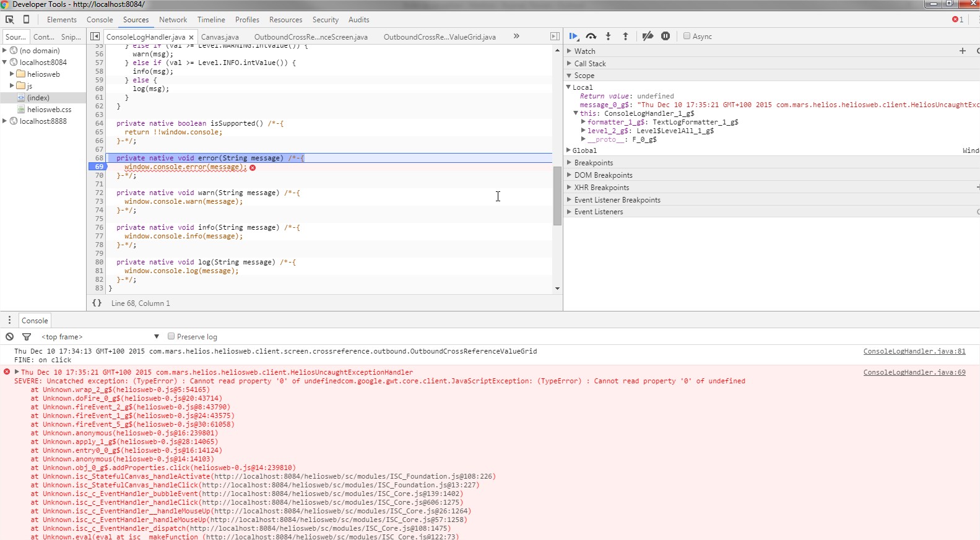
Task: Resume script execution with the play button
Action: coord(573,37)
